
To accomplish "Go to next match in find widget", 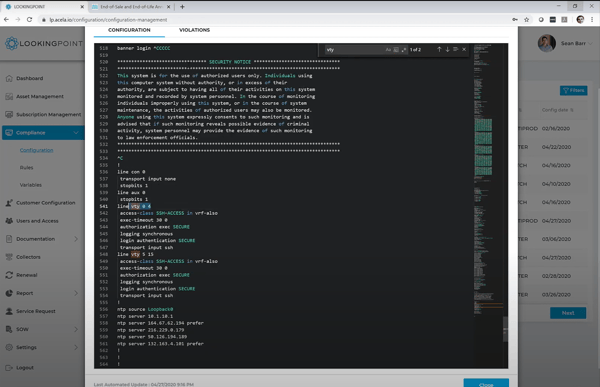I will [x=447, y=49].
